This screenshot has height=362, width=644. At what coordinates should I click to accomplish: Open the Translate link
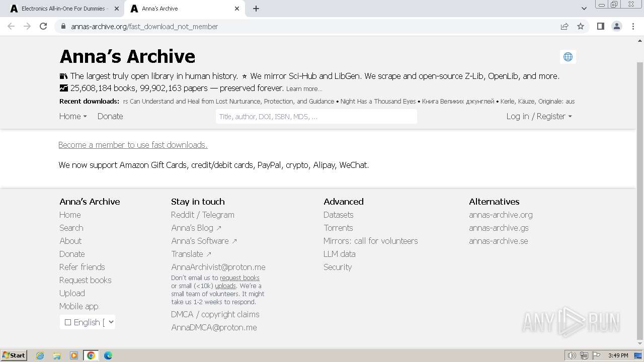[x=191, y=254]
